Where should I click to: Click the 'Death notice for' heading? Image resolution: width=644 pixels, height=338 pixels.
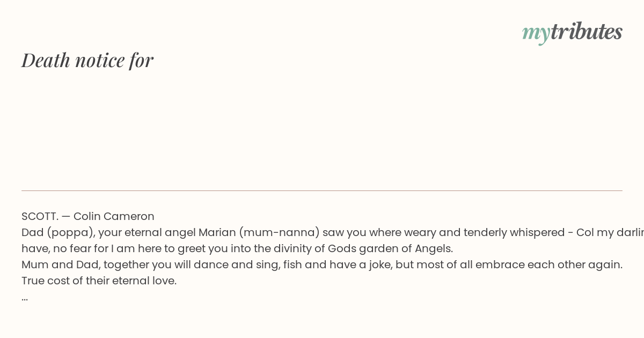tap(87, 60)
